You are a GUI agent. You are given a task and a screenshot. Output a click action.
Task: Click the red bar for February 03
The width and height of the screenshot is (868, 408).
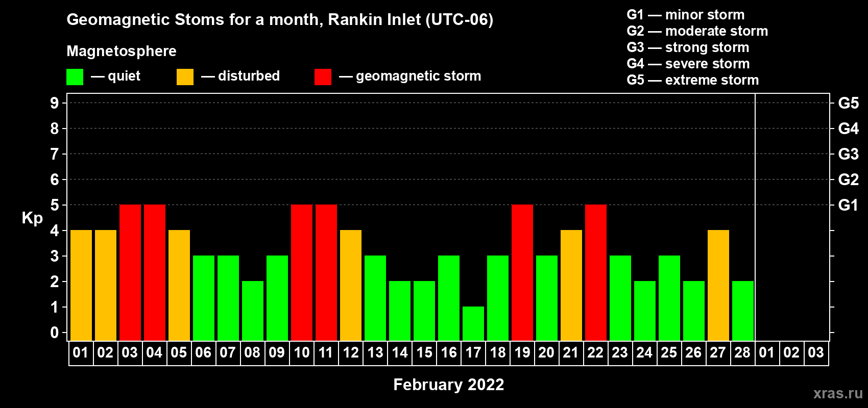pos(130,272)
